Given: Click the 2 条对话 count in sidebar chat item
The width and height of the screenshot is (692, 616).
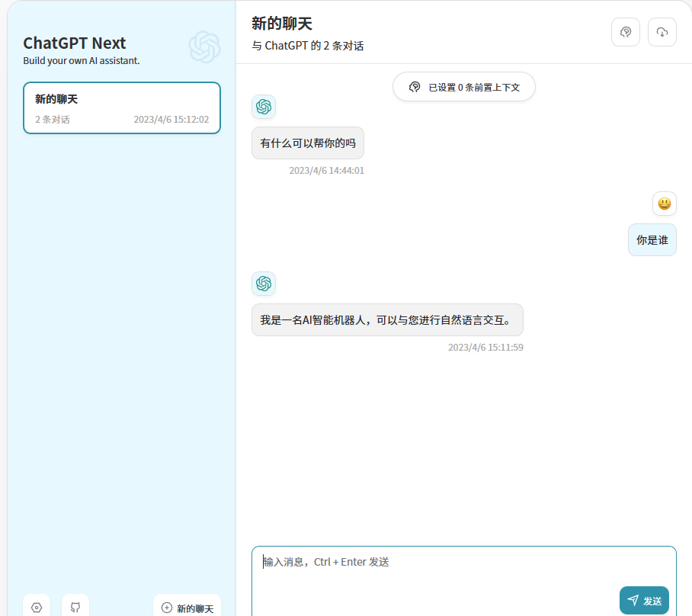Looking at the screenshot, I should point(53,120).
